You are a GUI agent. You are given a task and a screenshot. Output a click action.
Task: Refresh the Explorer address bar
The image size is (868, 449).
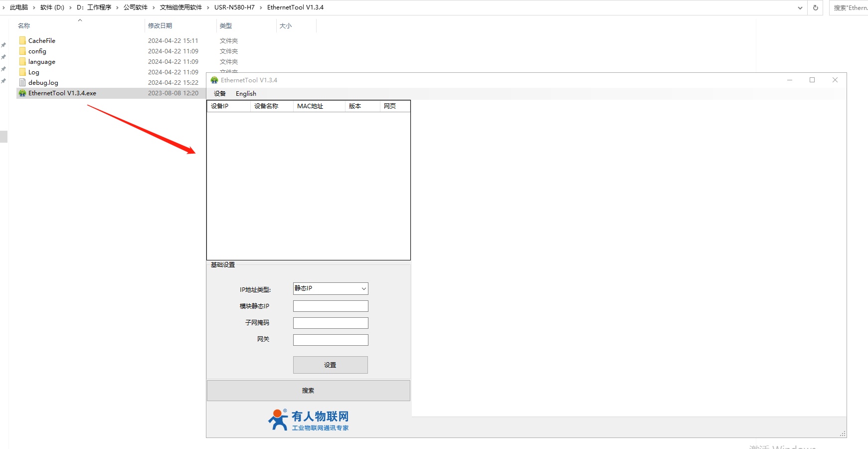click(x=816, y=7)
